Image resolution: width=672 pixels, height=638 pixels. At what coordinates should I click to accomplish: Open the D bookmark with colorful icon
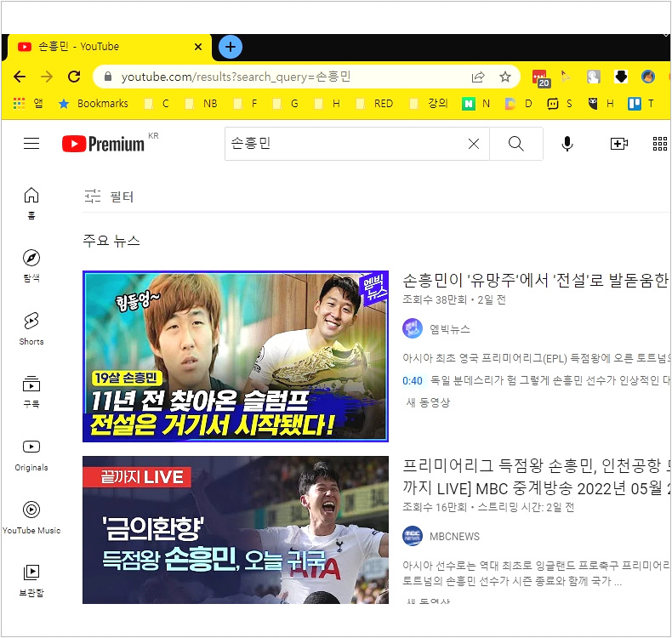(519, 103)
